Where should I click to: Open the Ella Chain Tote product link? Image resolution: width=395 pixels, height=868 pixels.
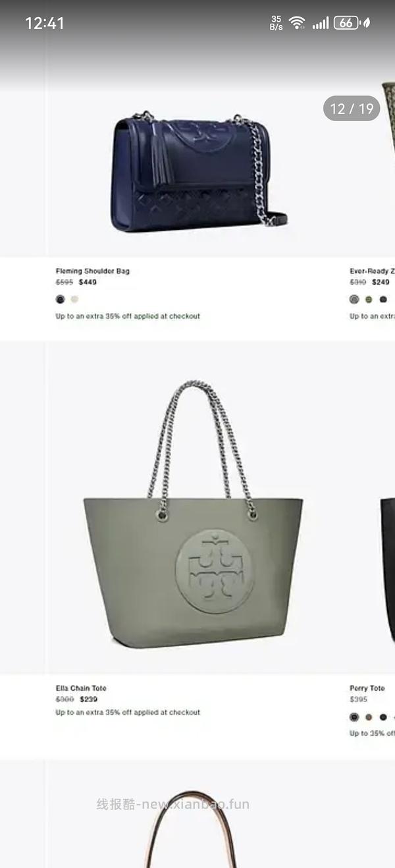click(x=81, y=688)
